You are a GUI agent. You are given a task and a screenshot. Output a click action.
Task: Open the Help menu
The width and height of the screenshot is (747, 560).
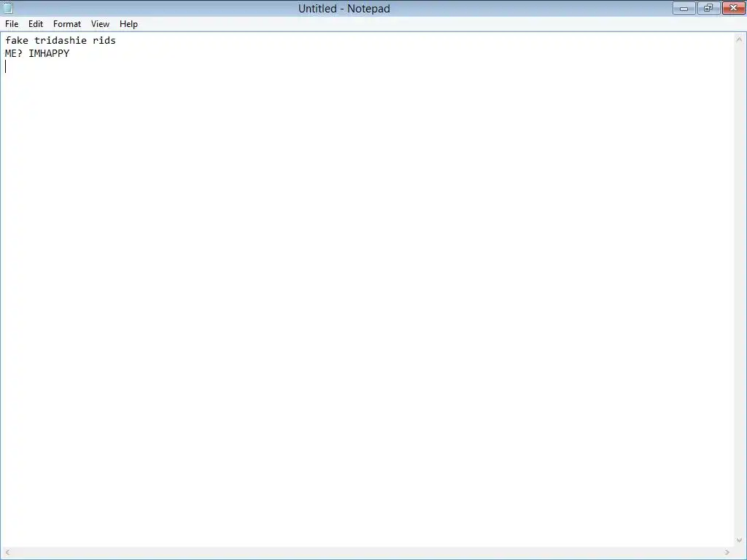pyautogui.click(x=128, y=24)
